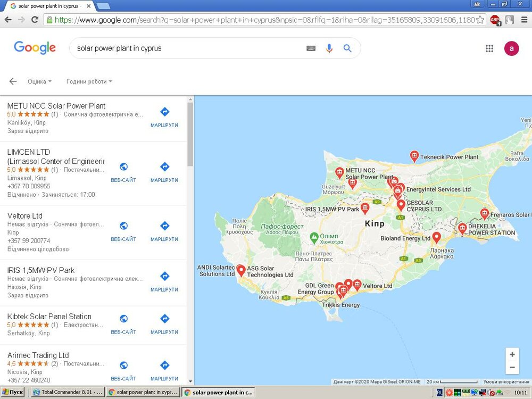Open the Kıbtek Solar Panel Station listing
The height and width of the screenshot is (399, 532).
click(49, 317)
